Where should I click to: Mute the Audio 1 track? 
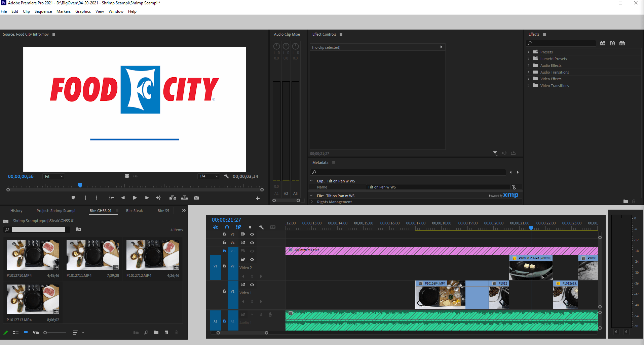coord(252,314)
